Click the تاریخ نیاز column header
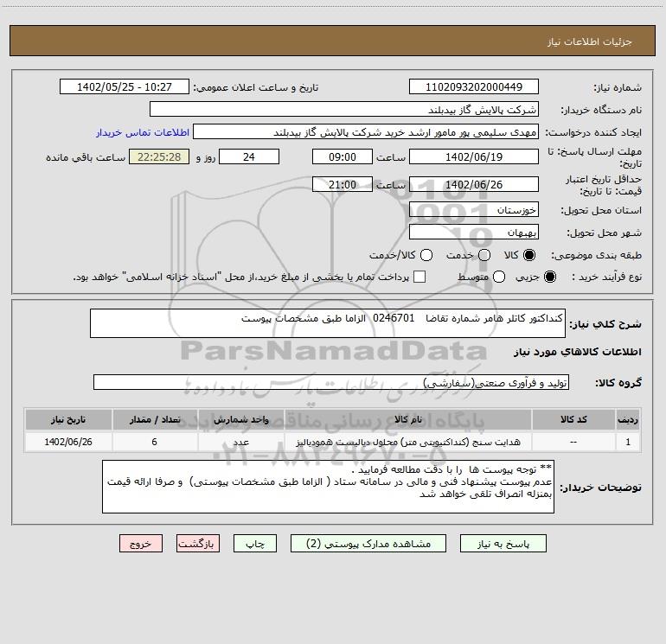 pyautogui.click(x=68, y=419)
